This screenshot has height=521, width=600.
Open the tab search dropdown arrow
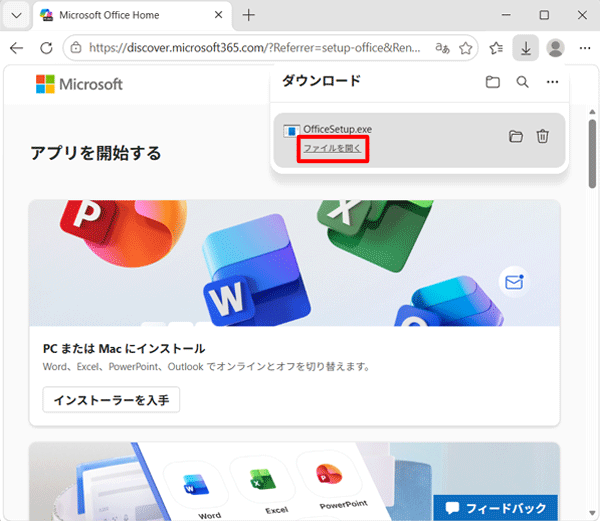pyautogui.click(x=16, y=15)
